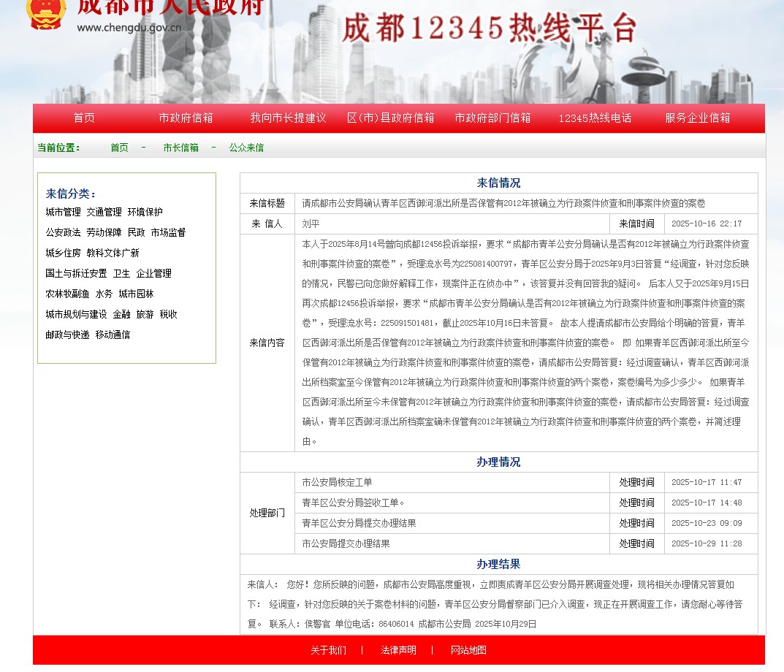Select the 市场监督 category
Screen dimensions: 784x672
pyautogui.click(x=168, y=232)
